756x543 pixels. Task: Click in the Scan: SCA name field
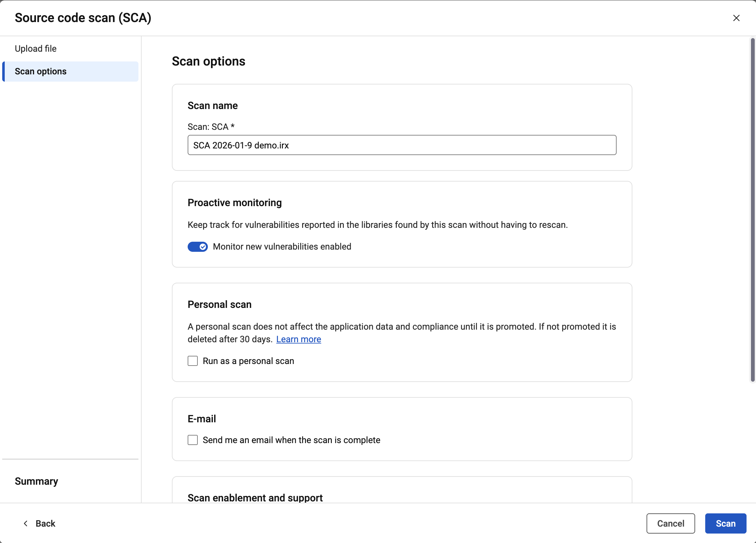(x=402, y=145)
